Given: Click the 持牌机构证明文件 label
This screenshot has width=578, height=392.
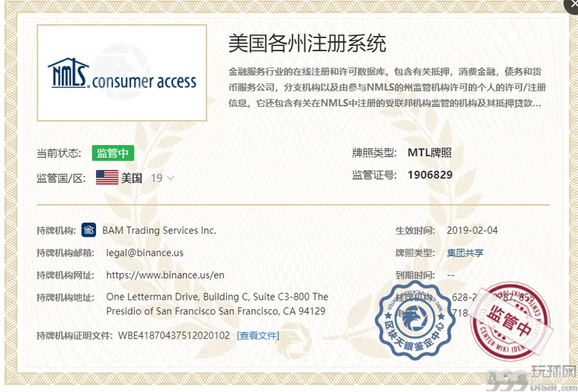Looking at the screenshot, I should tap(75, 336).
